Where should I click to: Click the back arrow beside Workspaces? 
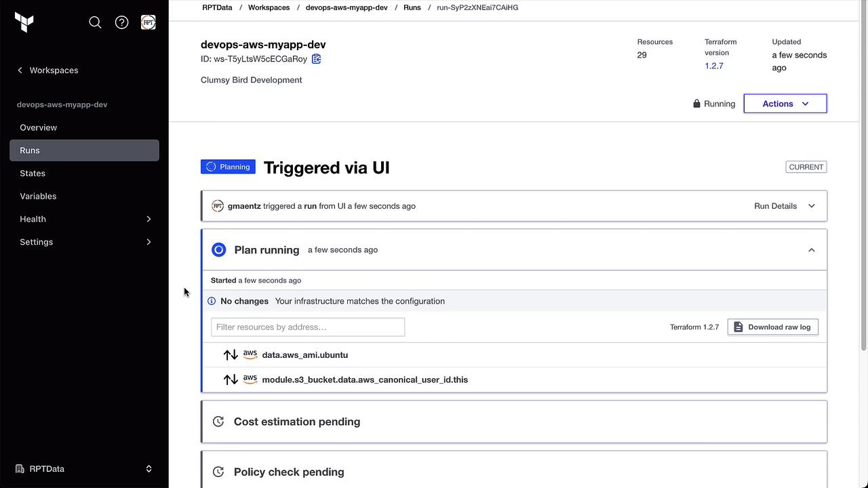20,70
